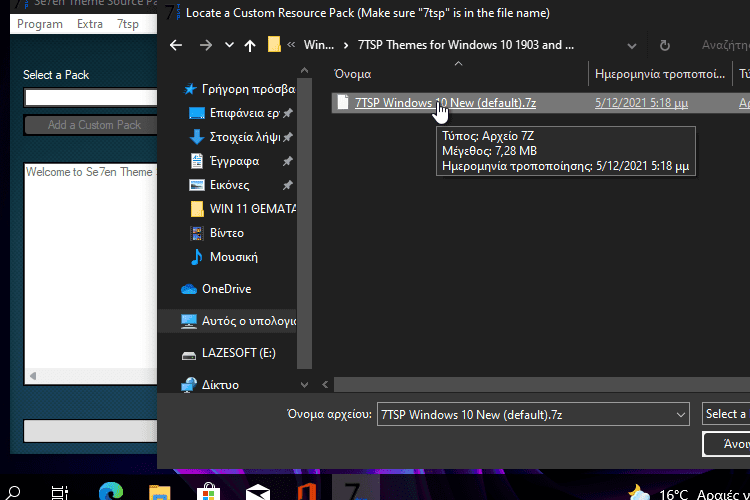
Task: Click the 7tsp app taskbar icon
Action: [x=356, y=489]
